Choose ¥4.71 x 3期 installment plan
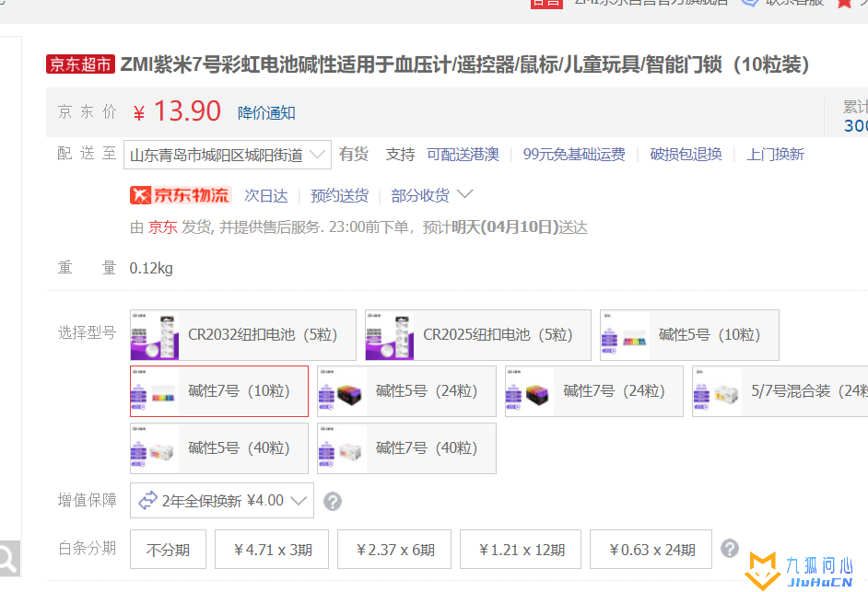Image resolution: width=868 pixels, height=592 pixels. pos(272,550)
